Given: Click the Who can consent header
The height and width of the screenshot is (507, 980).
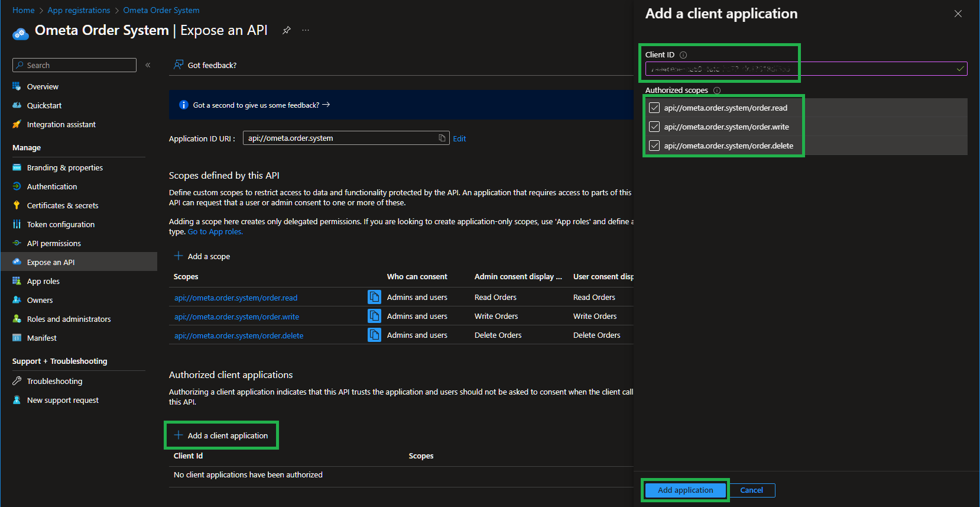Looking at the screenshot, I should coord(417,276).
